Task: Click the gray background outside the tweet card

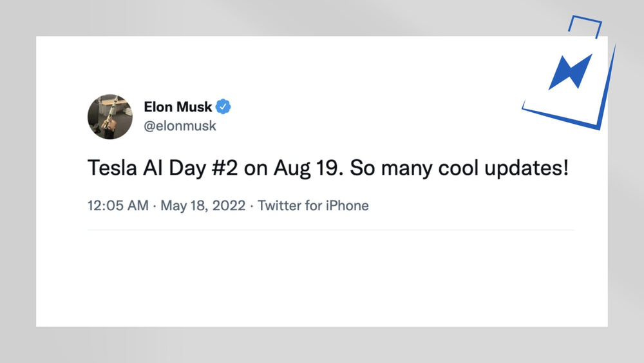Action: 322,345
